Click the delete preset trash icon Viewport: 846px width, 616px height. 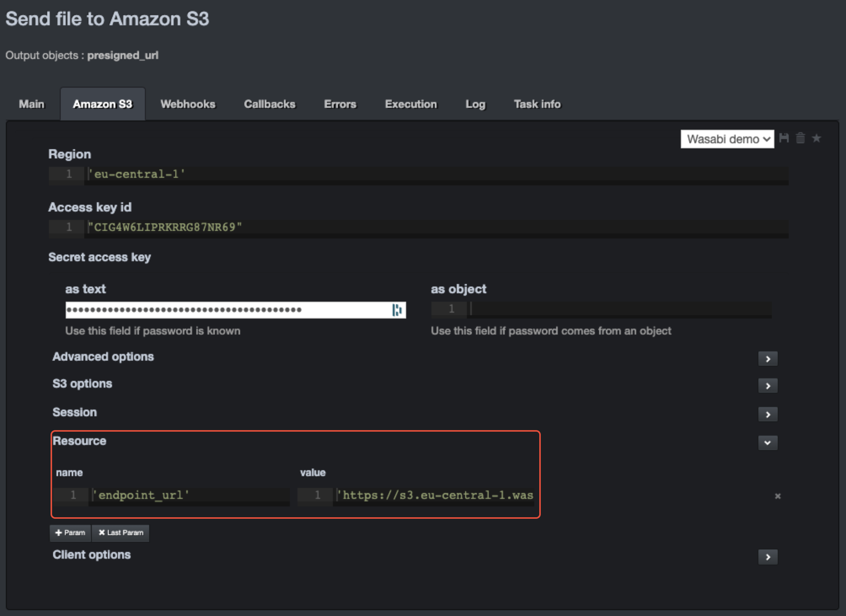pyautogui.click(x=800, y=138)
